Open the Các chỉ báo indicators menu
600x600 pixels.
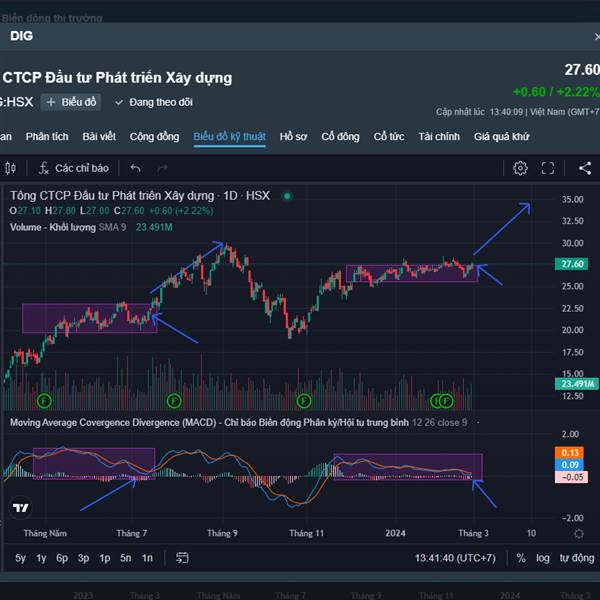click(x=74, y=168)
